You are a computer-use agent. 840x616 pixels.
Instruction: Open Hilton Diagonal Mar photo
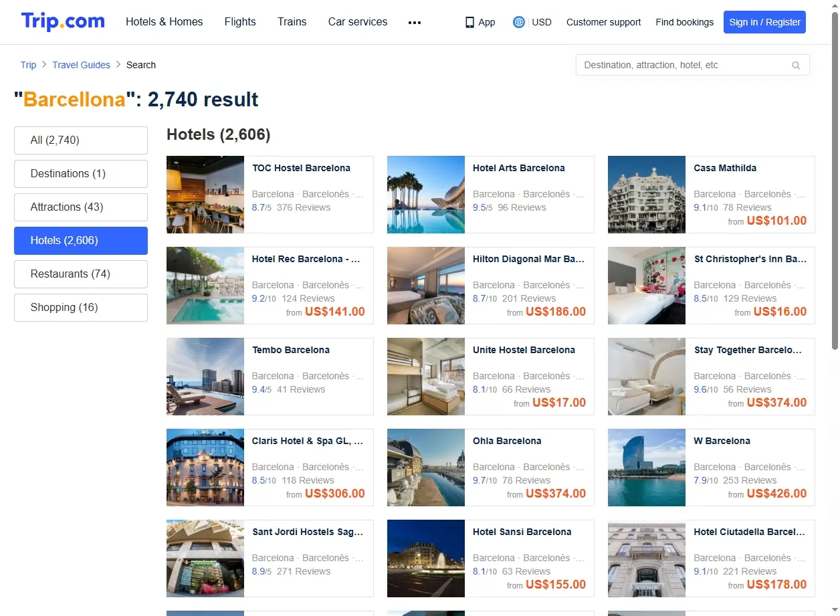(426, 286)
